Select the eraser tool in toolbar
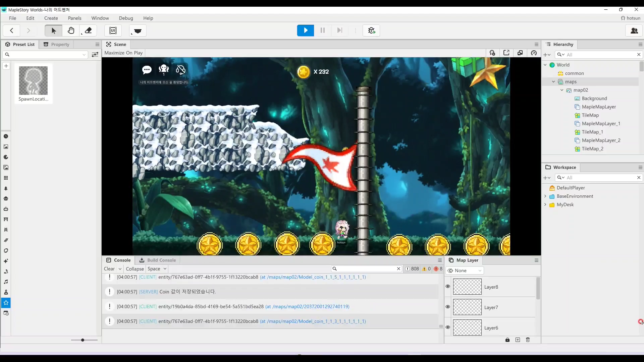Image resolution: width=644 pixels, height=362 pixels. (88, 31)
